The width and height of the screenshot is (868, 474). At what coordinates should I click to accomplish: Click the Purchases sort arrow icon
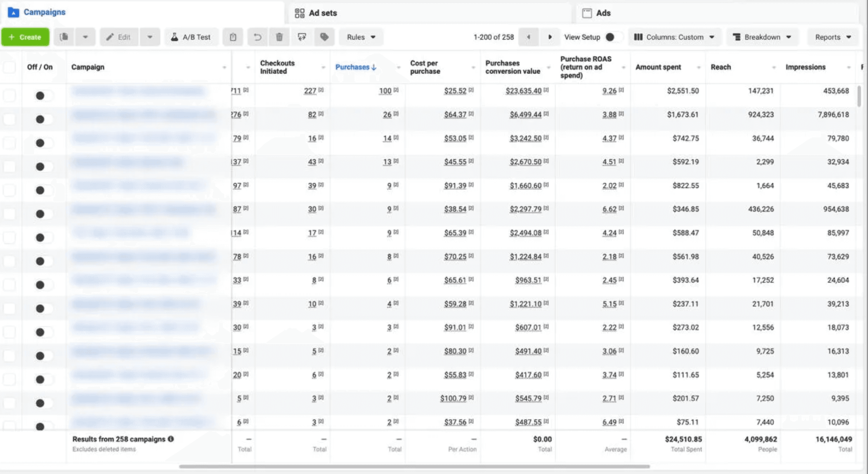point(374,67)
